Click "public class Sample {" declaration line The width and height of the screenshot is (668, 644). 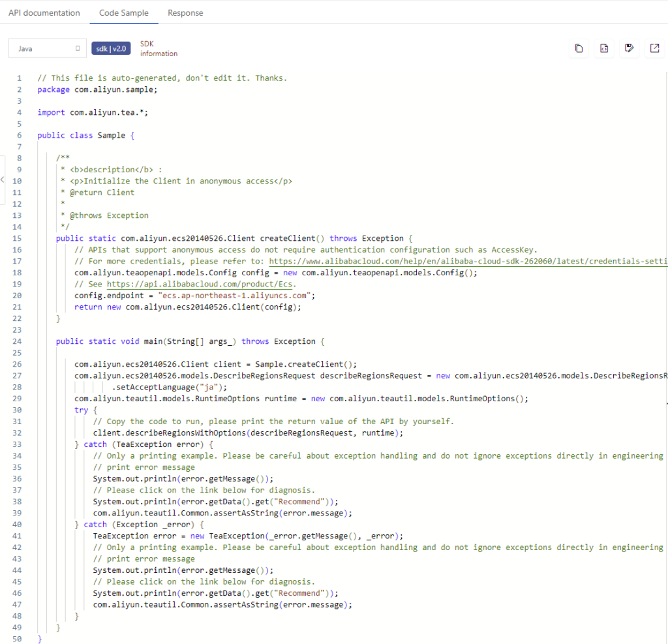(x=85, y=136)
